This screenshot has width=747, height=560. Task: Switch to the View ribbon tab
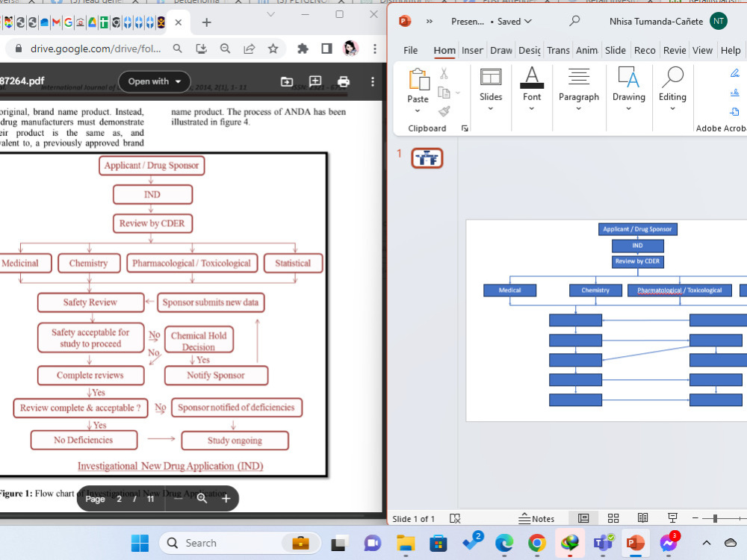[x=702, y=51]
